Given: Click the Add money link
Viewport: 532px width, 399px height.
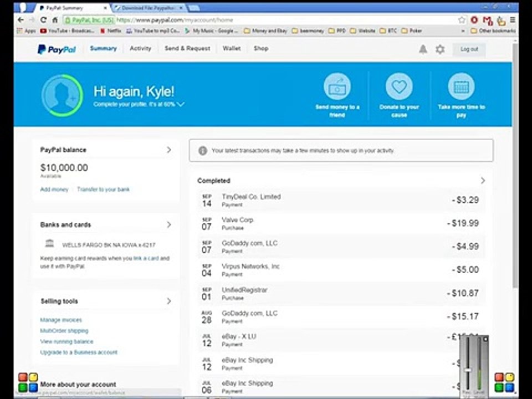Looking at the screenshot, I should tap(54, 190).
